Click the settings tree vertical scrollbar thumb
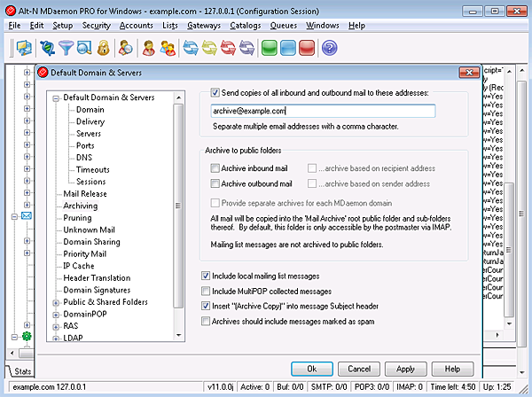This screenshot has width=532, height=397. click(x=178, y=206)
